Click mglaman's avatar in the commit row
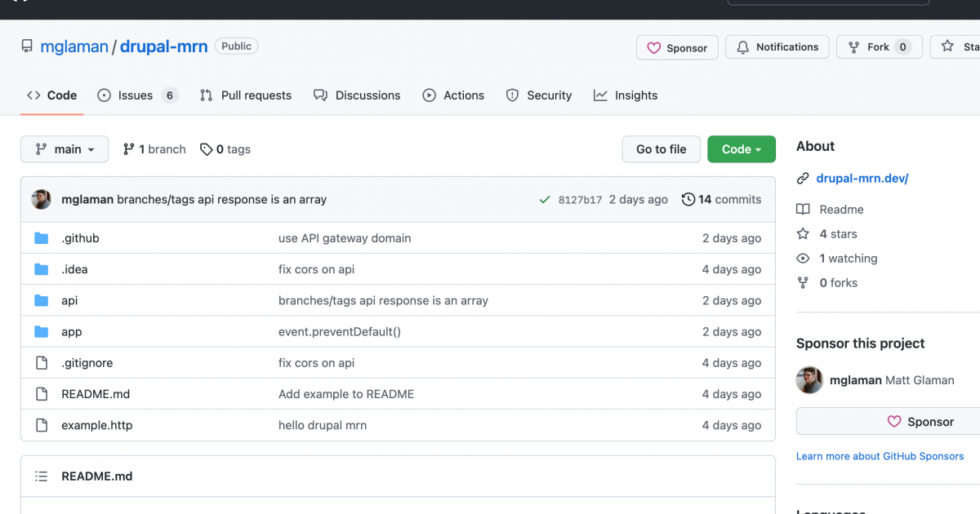 (41, 199)
